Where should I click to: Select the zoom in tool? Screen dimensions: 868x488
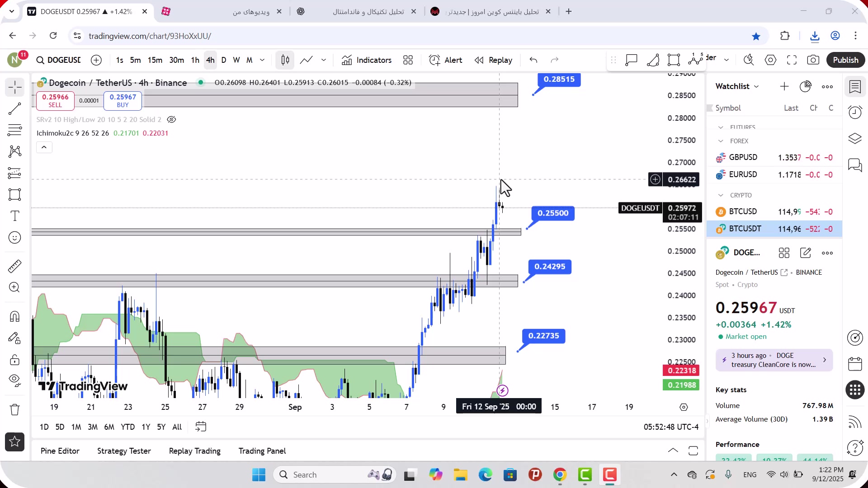[15, 287]
